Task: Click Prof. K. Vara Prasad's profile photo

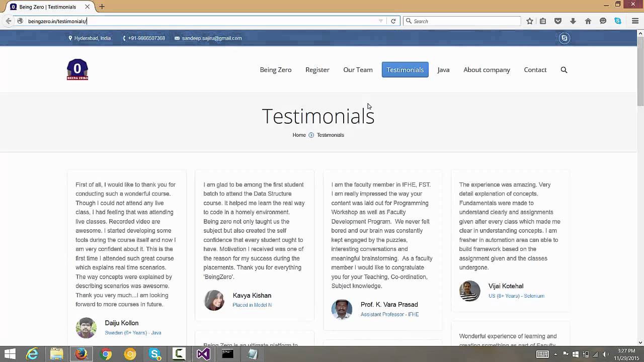Action: point(342,309)
